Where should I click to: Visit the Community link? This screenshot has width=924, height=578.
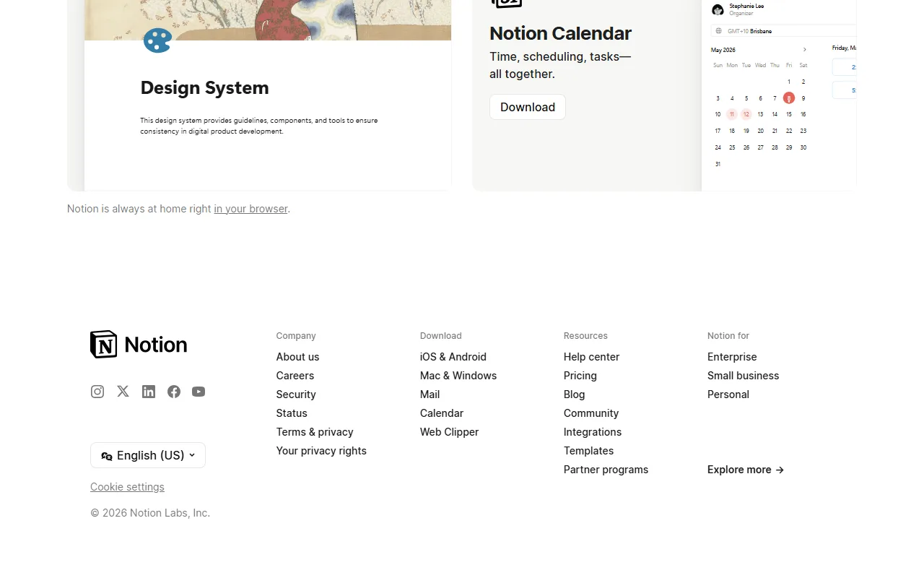pyautogui.click(x=591, y=413)
